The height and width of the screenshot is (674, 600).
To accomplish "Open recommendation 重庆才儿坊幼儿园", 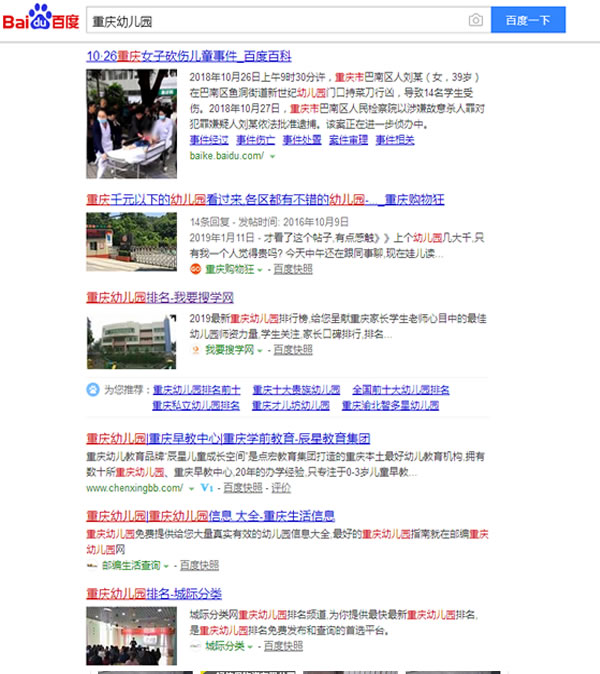I will [x=291, y=405].
